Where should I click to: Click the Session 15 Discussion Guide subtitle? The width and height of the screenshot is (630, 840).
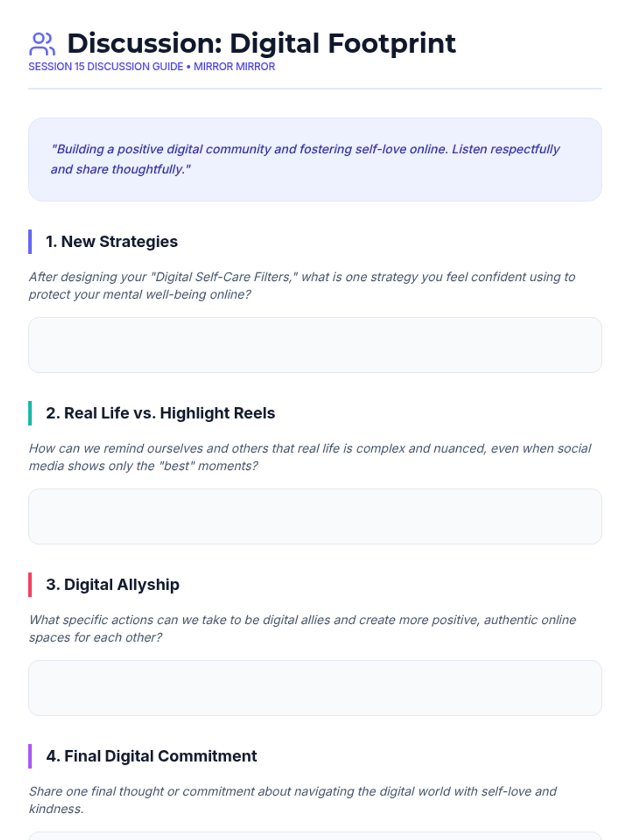click(106, 67)
